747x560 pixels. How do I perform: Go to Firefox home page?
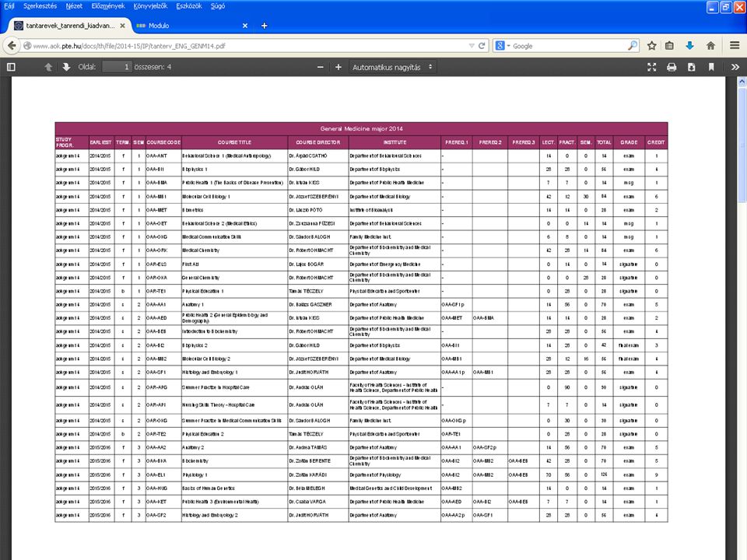click(710, 46)
